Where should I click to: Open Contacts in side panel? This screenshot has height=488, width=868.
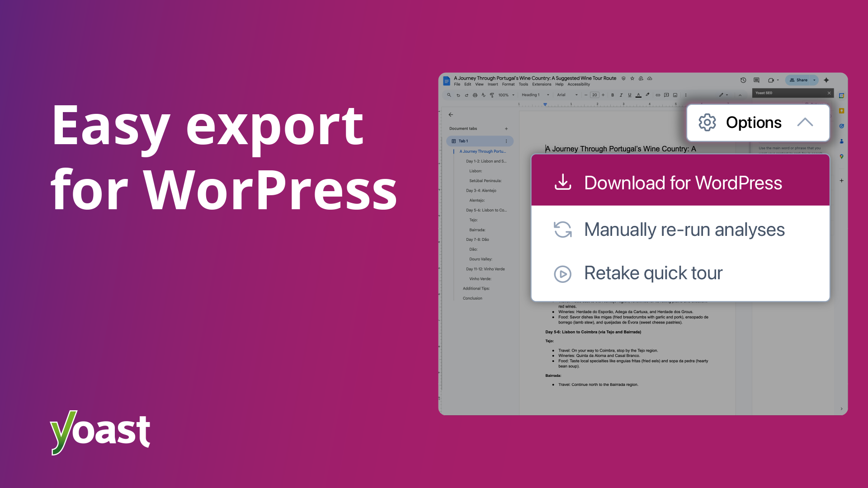tap(841, 141)
